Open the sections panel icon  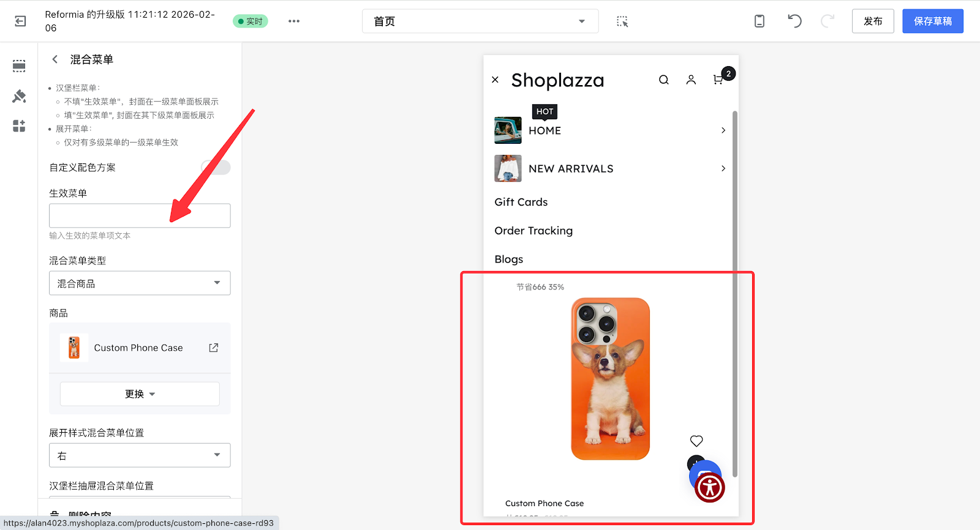point(19,66)
